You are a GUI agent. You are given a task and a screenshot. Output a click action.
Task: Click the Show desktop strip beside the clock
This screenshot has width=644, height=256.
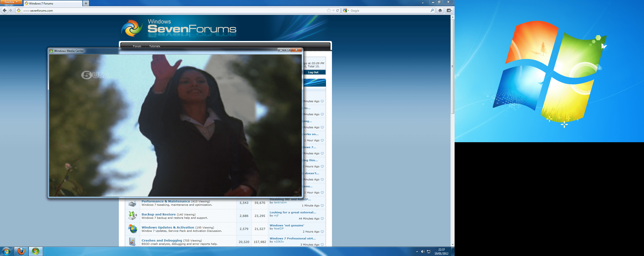click(453, 251)
